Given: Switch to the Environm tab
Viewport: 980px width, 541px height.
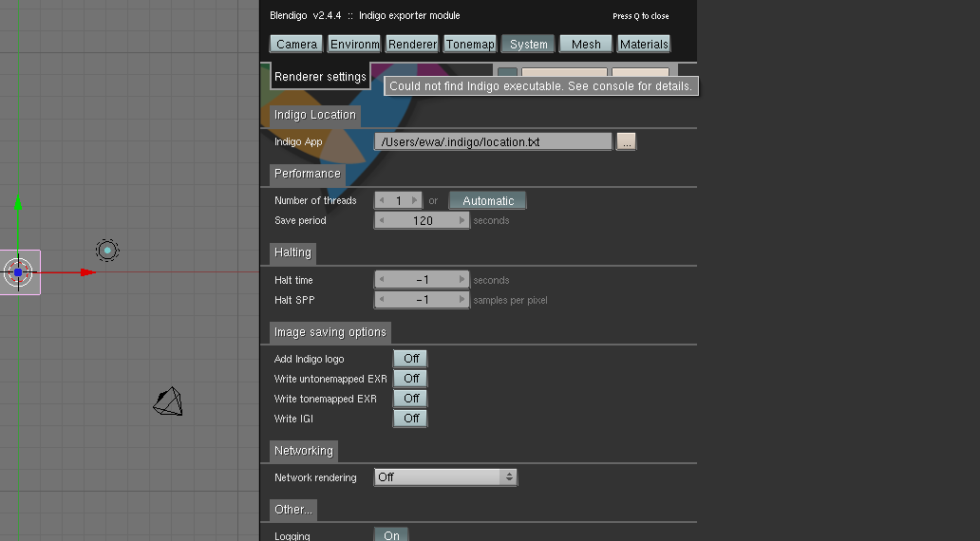Looking at the screenshot, I should click(354, 44).
